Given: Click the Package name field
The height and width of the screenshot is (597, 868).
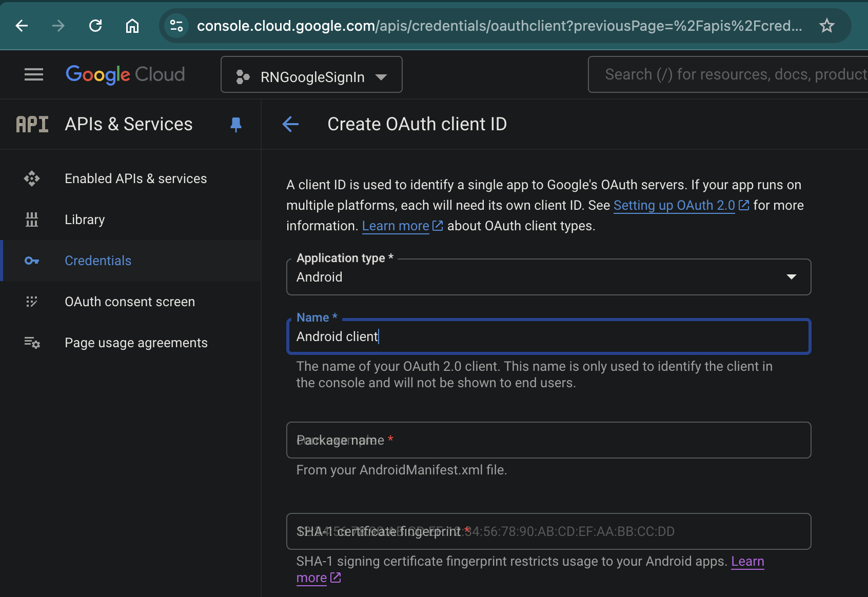Looking at the screenshot, I should pos(548,440).
